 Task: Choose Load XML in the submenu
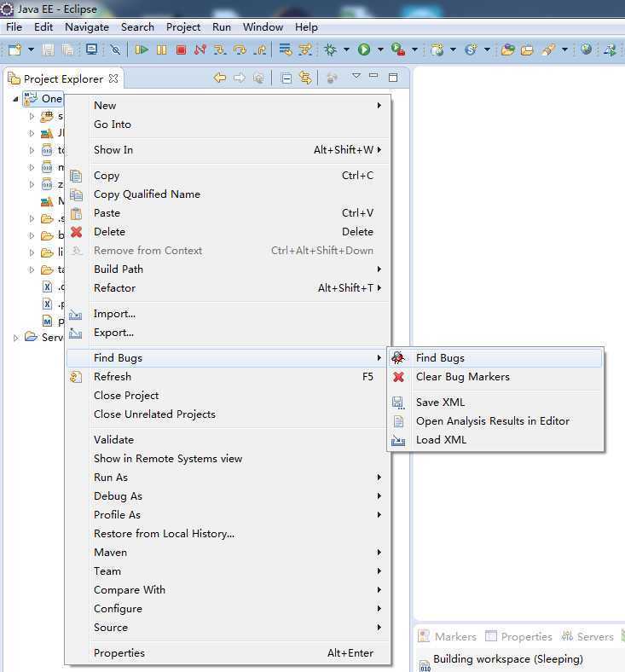[495, 440]
